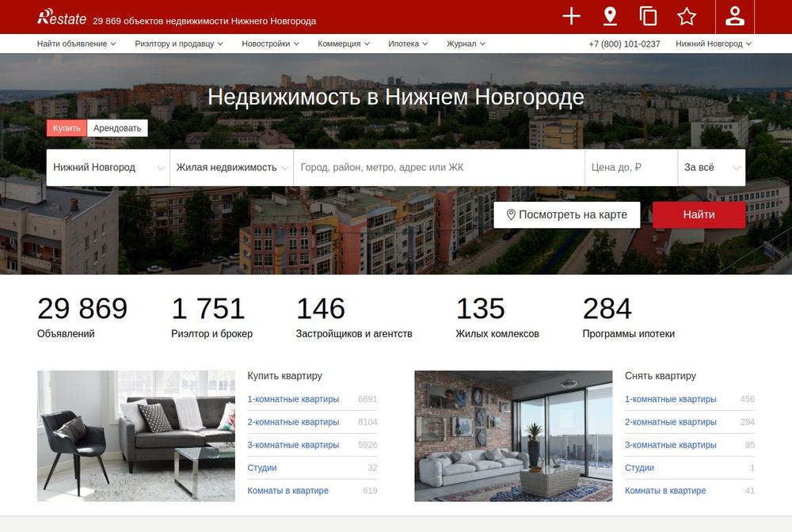This screenshot has width=792, height=532.
Task: Click the red Найти button
Action: point(699,215)
